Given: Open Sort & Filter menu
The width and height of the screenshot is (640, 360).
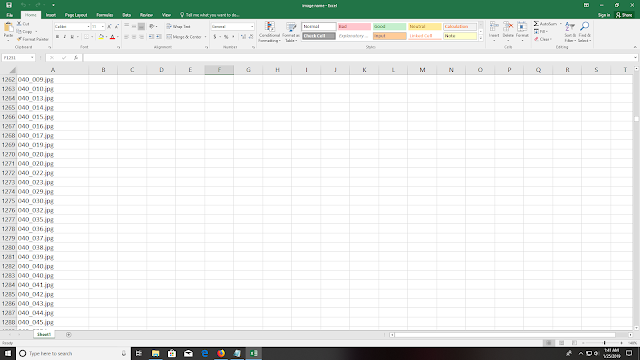Looking at the screenshot, I should coord(570,32).
